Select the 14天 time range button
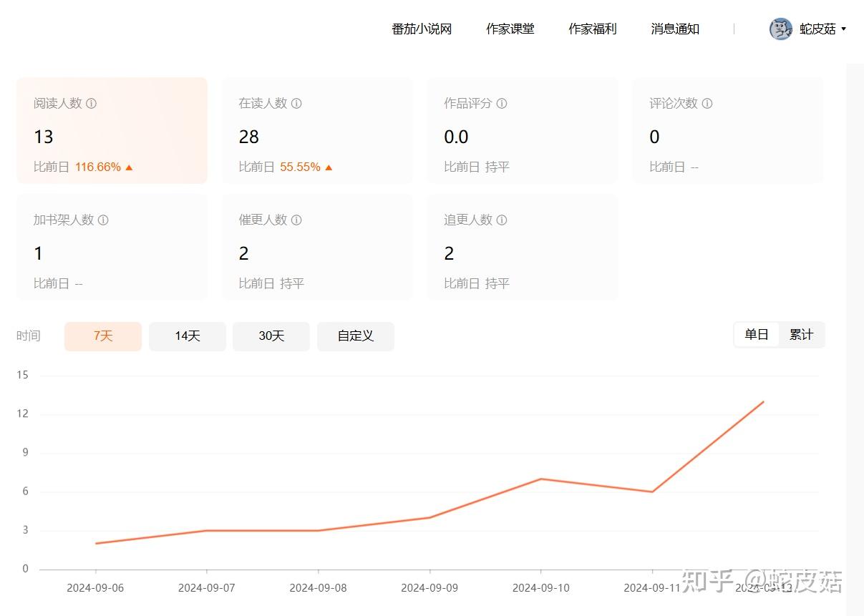This screenshot has height=616, width=864. pos(188,336)
